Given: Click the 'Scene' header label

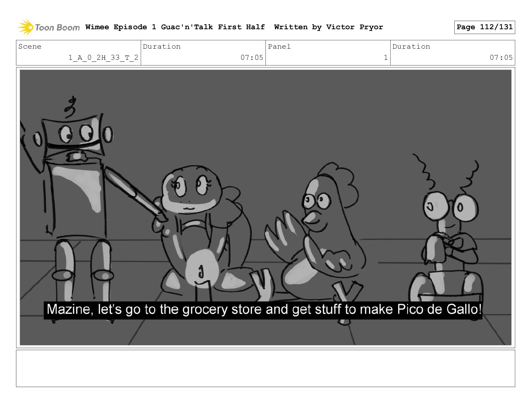Looking at the screenshot, I should [x=30, y=47].
